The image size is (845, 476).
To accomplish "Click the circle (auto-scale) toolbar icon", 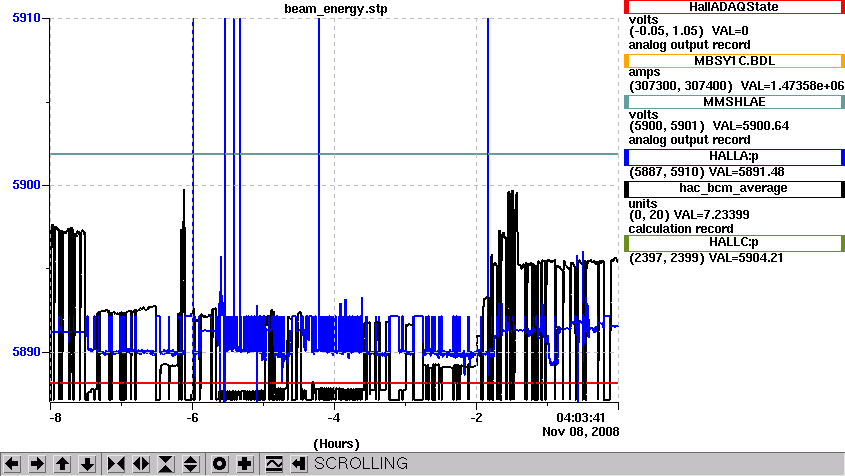I will tap(219, 464).
